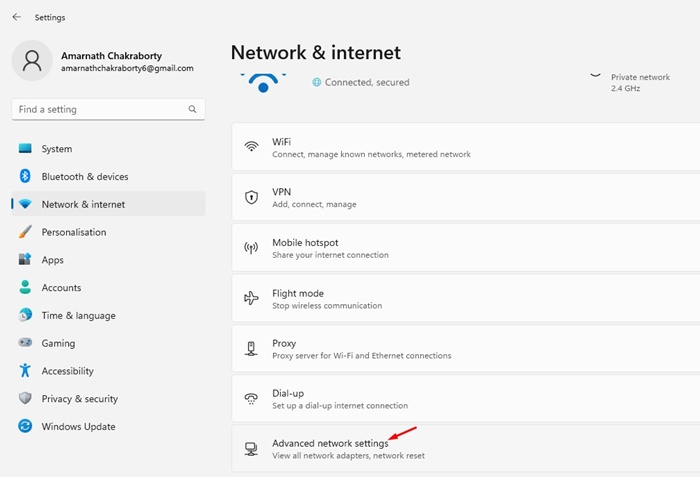Click the Dial-up phone icon

pos(251,398)
